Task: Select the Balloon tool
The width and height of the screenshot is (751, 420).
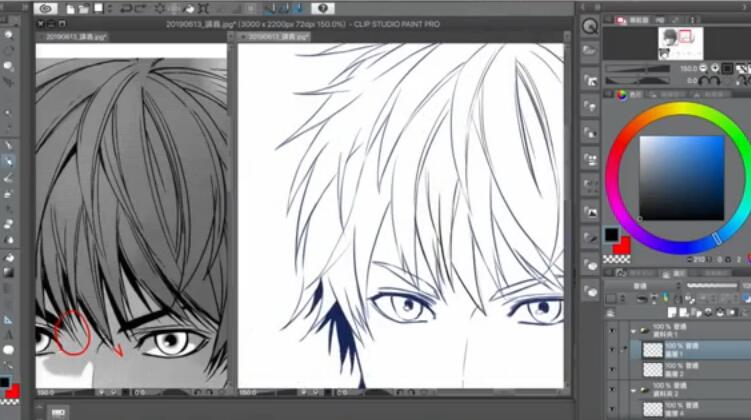Action: coord(9,350)
